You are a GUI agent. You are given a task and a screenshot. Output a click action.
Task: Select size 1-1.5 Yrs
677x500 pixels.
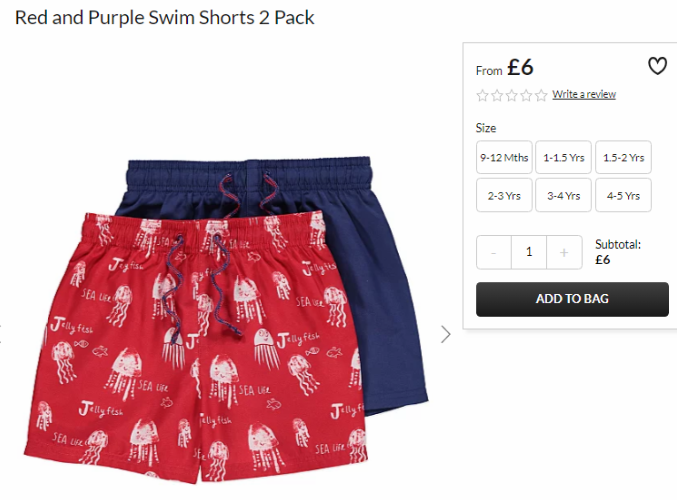[563, 157]
